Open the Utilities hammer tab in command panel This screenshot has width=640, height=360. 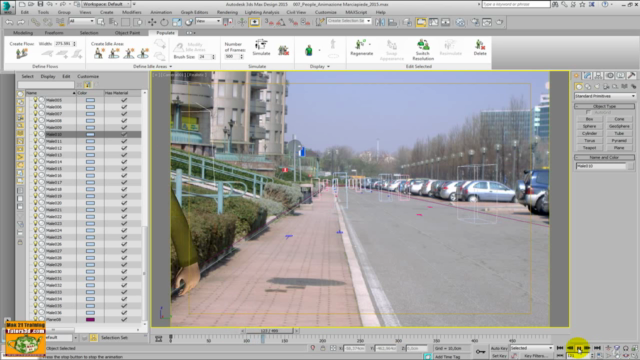point(631,76)
